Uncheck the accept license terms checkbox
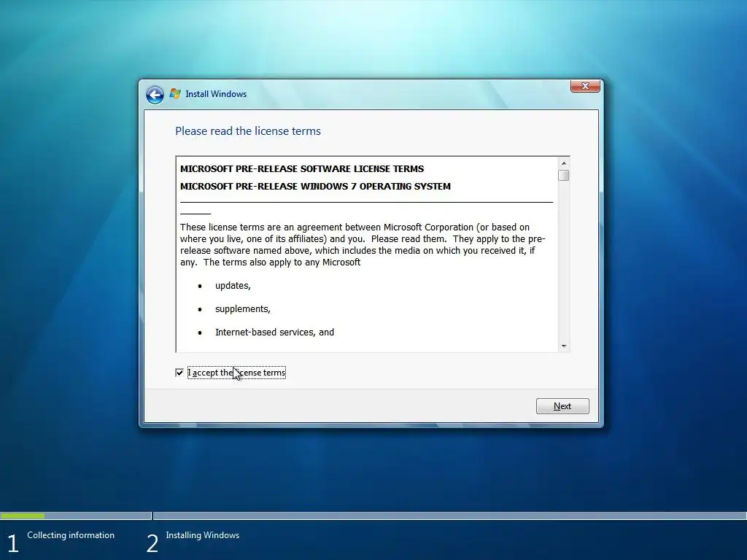Screen dimensions: 747x560 tap(179, 373)
